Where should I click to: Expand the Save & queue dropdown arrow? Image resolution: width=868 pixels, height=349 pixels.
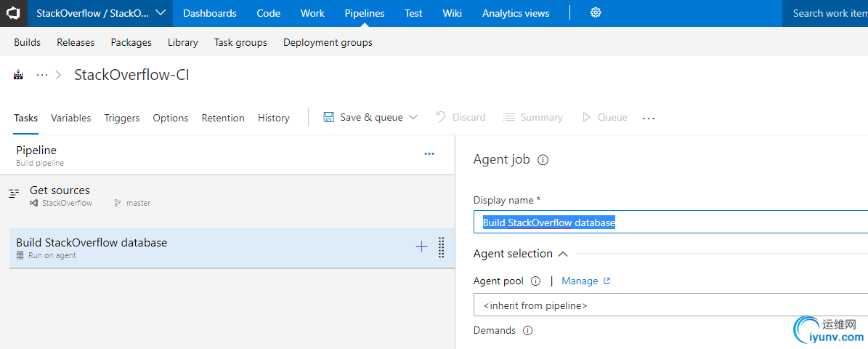(413, 118)
